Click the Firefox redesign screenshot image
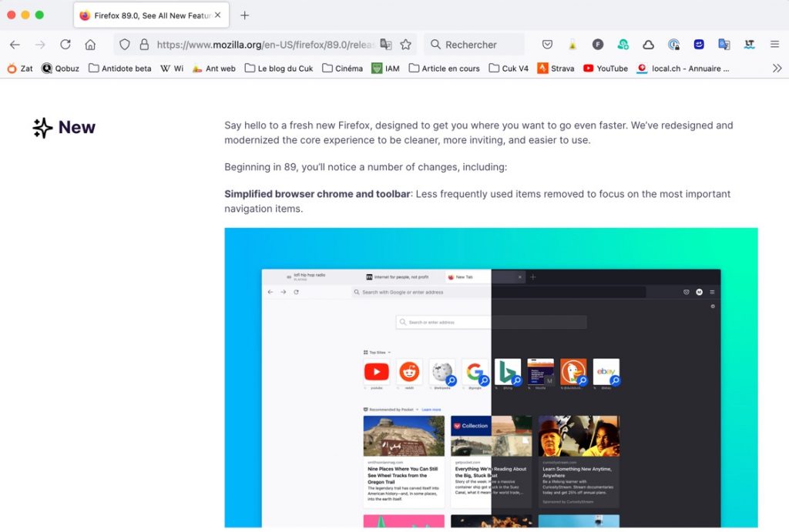 pos(491,377)
